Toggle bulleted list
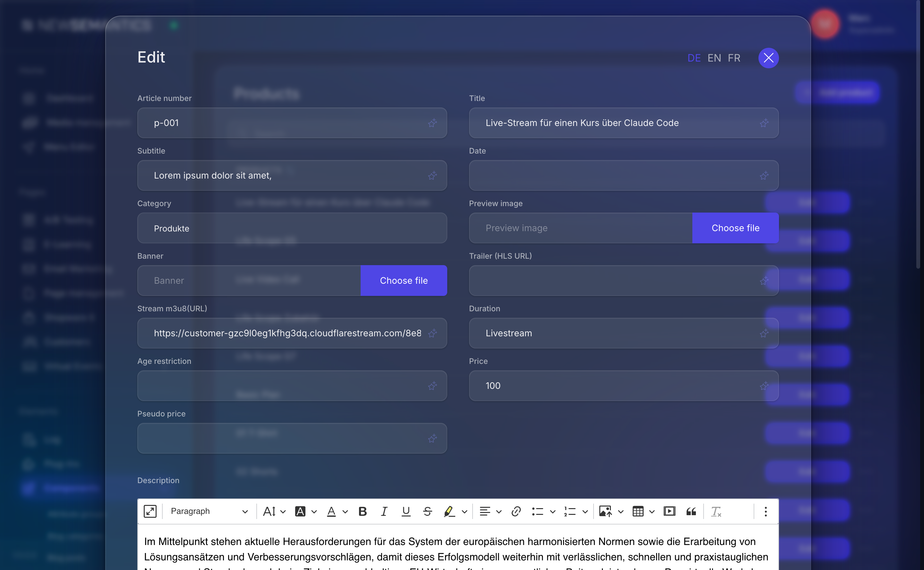This screenshot has height=570, width=924. click(x=537, y=511)
